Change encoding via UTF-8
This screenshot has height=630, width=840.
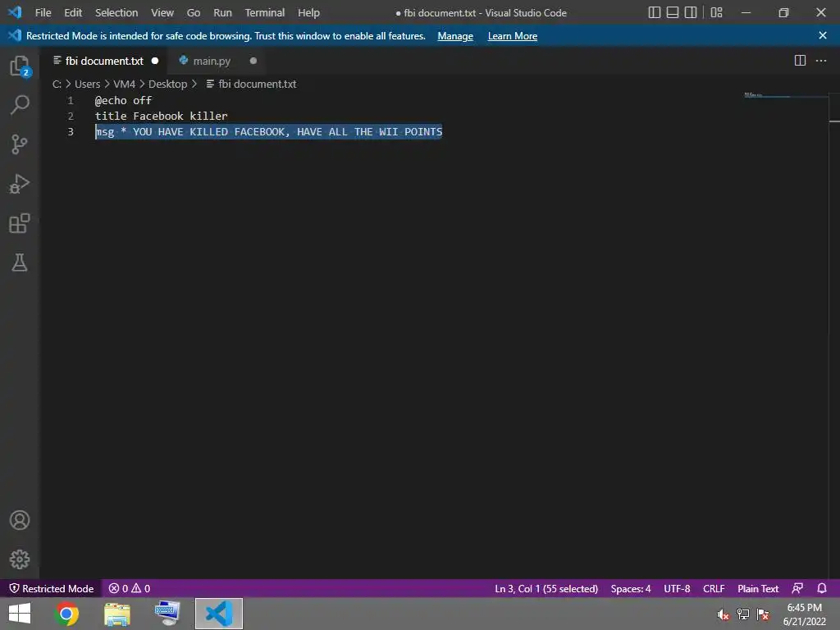coord(677,588)
